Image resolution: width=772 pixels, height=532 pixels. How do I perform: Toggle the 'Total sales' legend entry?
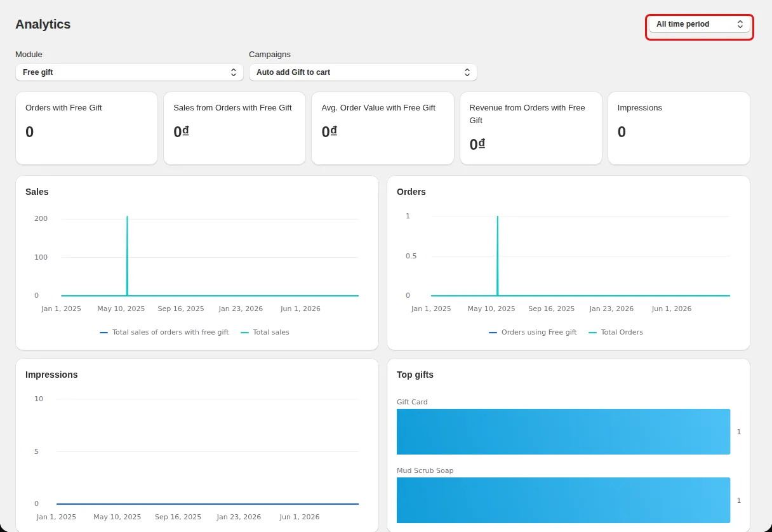(x=265, y=332)
